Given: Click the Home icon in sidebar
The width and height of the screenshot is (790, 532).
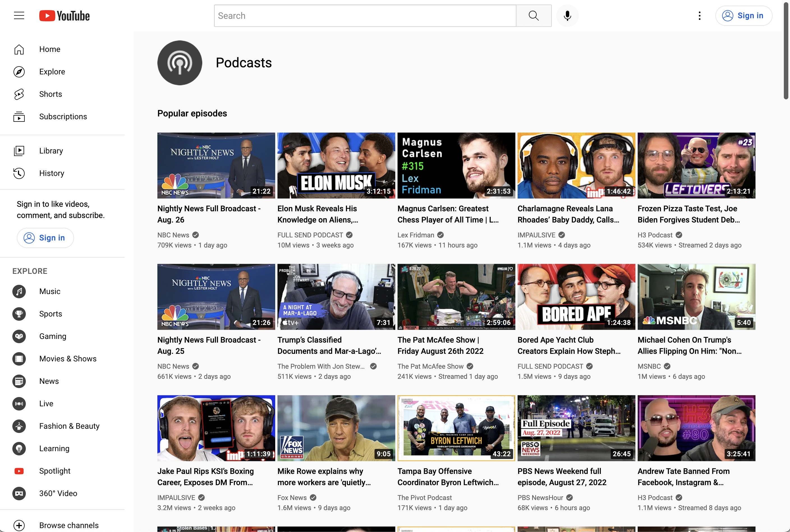Looking at the screenshot, I should (19, 49).
